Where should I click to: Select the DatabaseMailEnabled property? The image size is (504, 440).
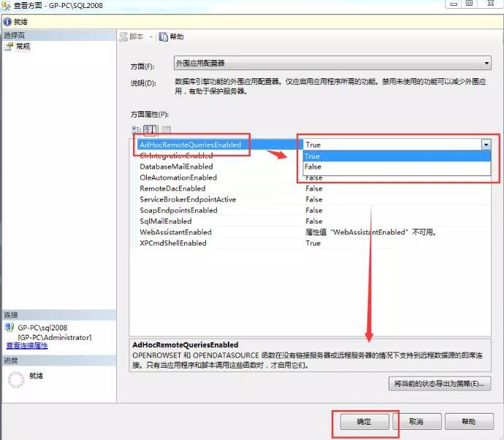coord(176,167)
